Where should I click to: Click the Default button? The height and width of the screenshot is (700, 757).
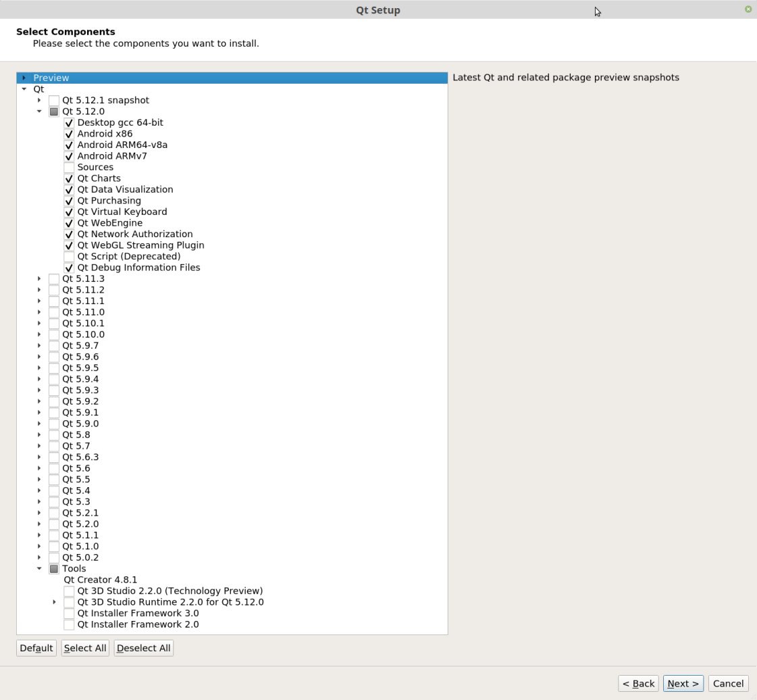[x=36, y=648]
